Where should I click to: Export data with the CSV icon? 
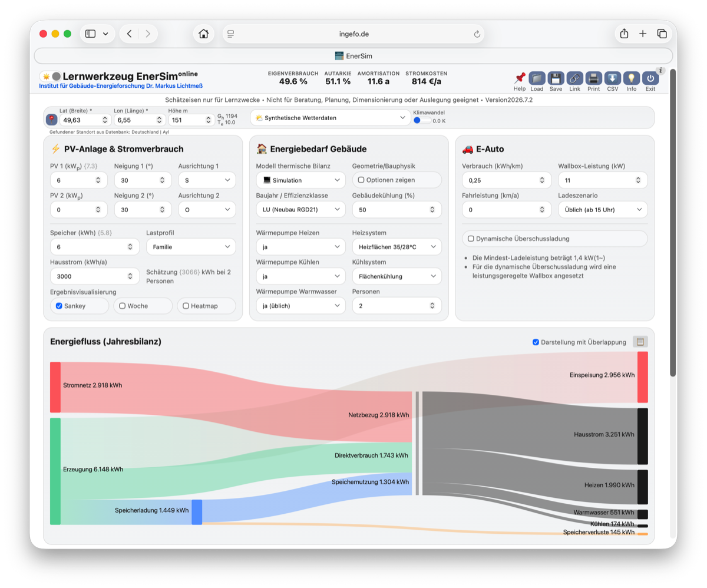pyautogui.click(x=612, y=78)
